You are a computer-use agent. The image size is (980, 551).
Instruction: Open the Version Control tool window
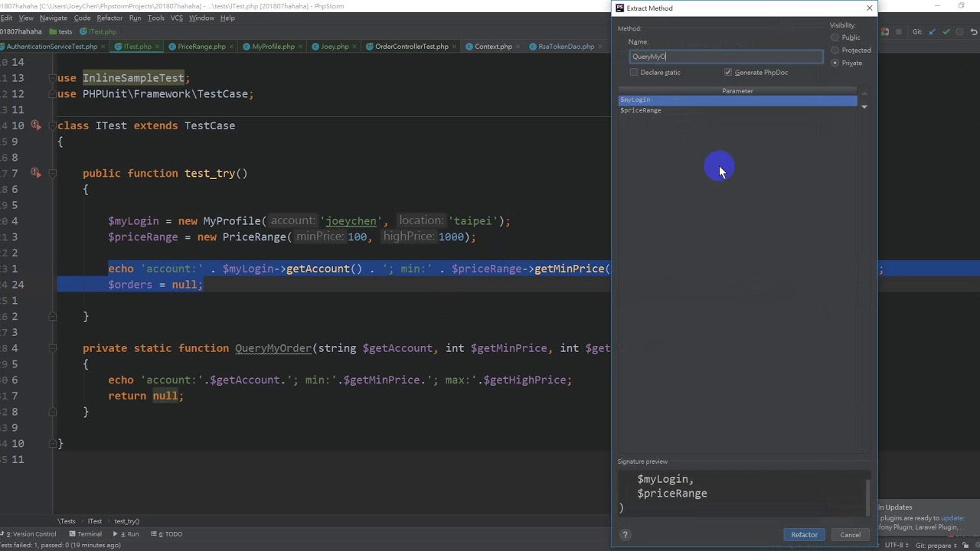coord(30,534)
